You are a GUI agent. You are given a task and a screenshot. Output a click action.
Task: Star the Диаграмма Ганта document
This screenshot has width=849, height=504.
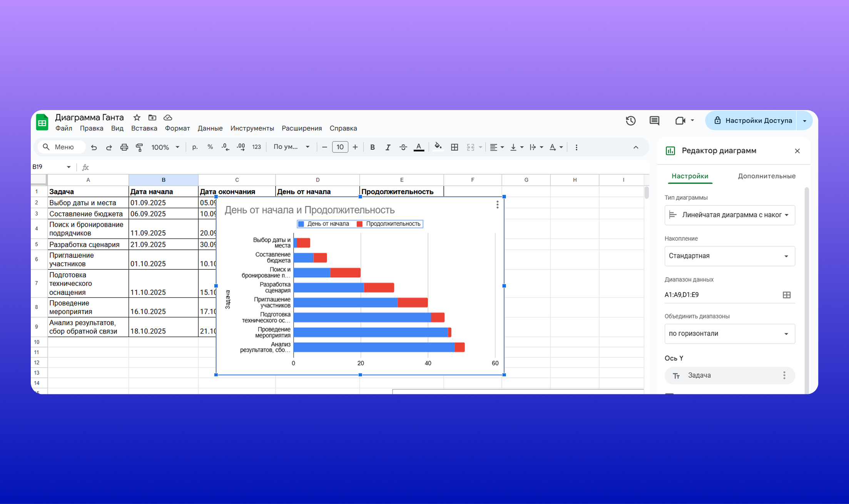[x=137, y=118]
